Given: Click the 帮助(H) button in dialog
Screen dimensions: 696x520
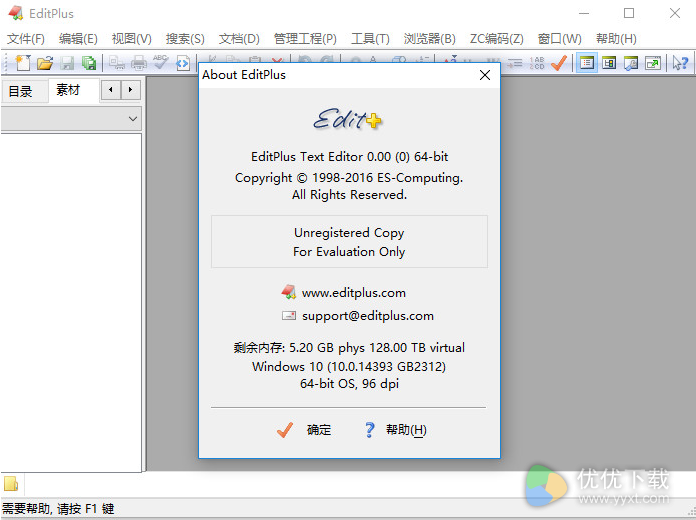Looking at the screenshot, I should tap(395, 429).
